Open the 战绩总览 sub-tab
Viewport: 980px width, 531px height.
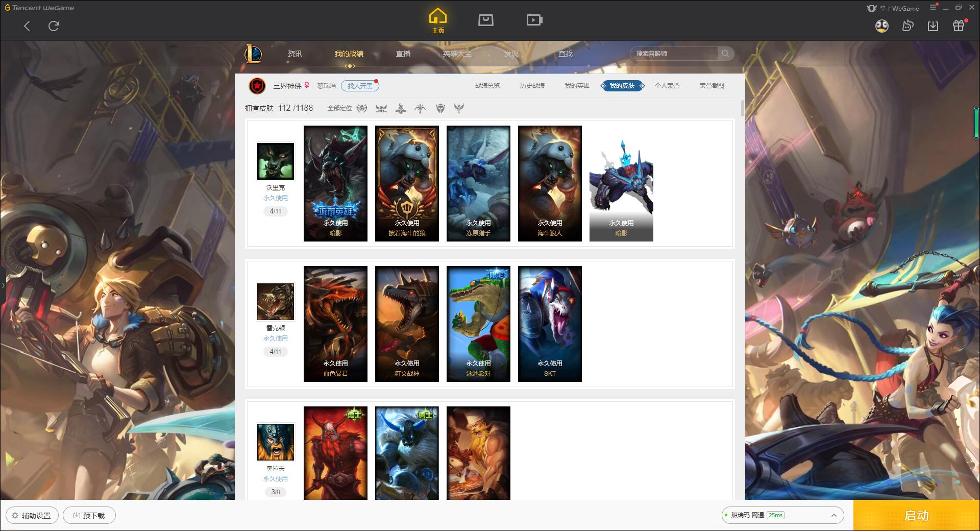pyautogui.click(x=487, y=86)
